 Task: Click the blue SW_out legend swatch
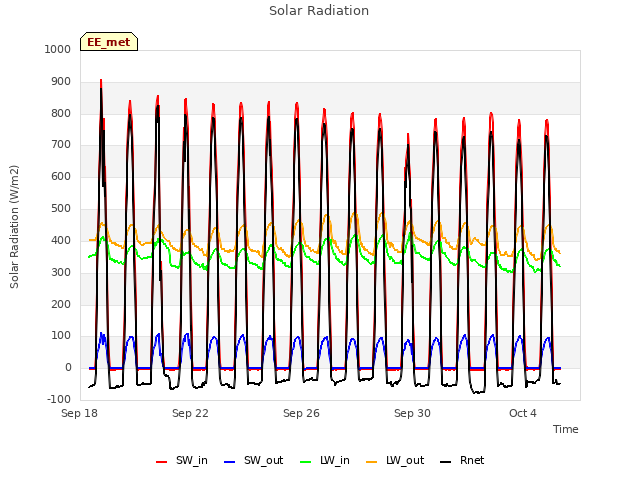230,462
